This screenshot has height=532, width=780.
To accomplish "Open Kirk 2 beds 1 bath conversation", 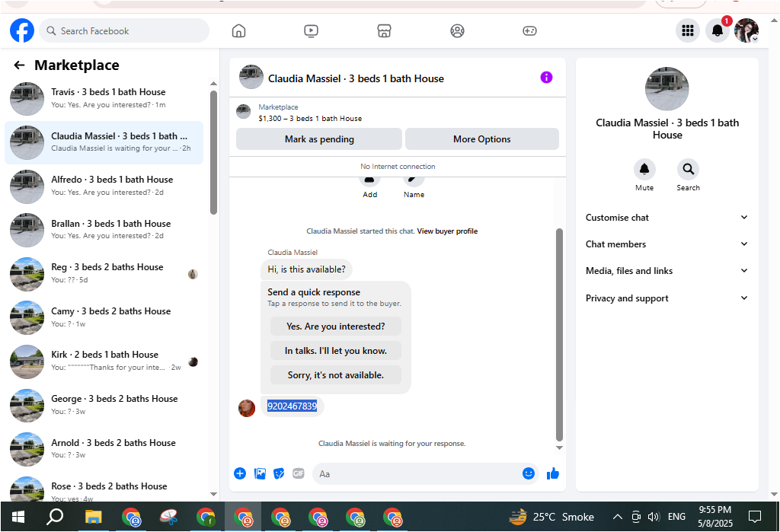I will [x=104, y=361].
